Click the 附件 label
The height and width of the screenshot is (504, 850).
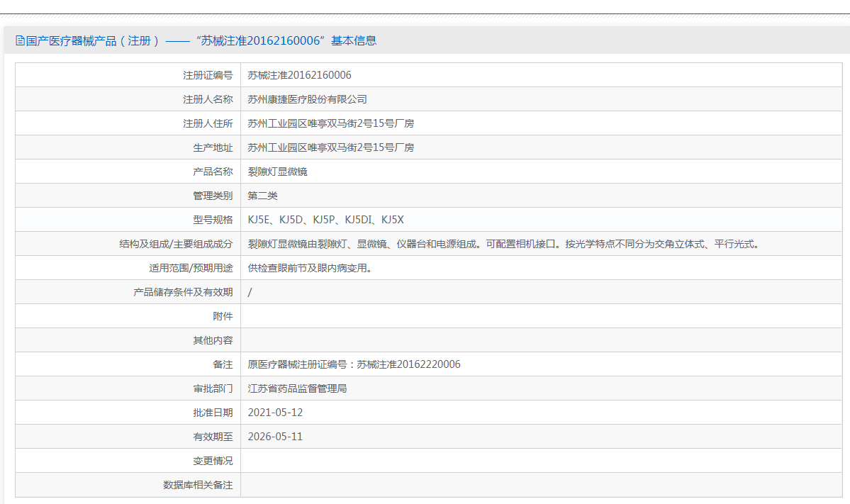(x=223, y=316)
